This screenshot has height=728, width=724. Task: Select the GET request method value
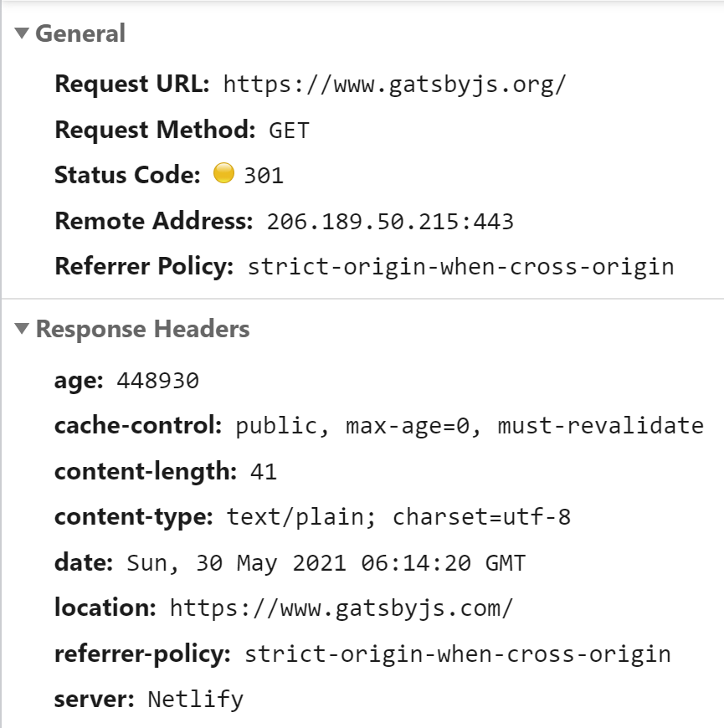pos(289,130)
